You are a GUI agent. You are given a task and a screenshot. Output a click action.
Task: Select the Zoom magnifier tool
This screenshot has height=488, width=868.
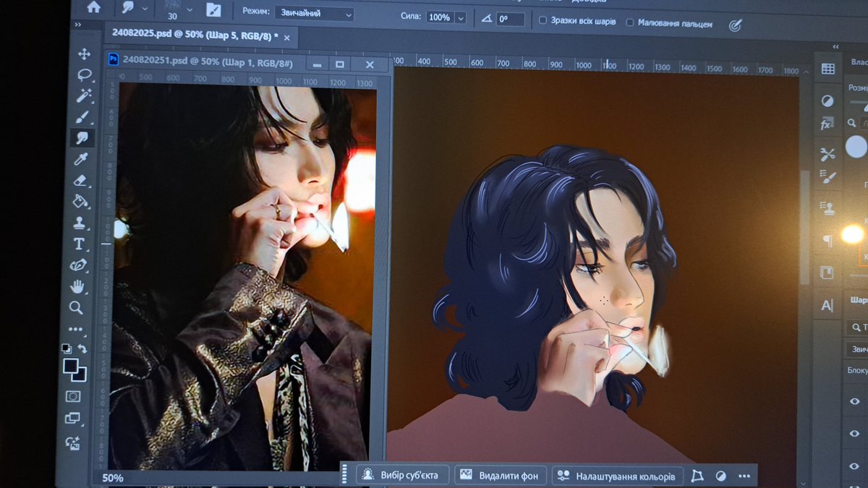(x=77, y=308)
